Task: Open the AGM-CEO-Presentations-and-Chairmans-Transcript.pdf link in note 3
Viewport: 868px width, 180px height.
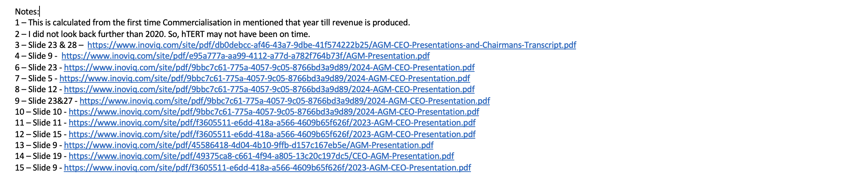Action: 331,45
